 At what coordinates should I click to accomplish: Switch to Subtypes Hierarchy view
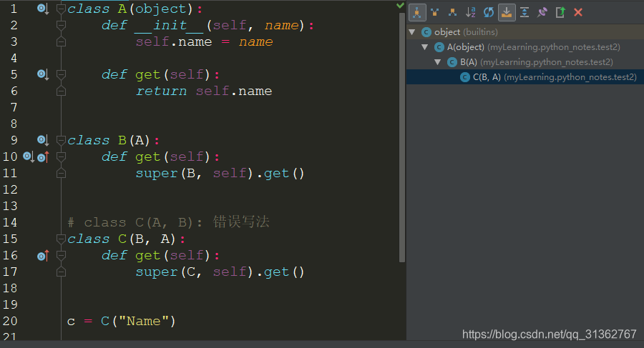click(x=452, y=12)
